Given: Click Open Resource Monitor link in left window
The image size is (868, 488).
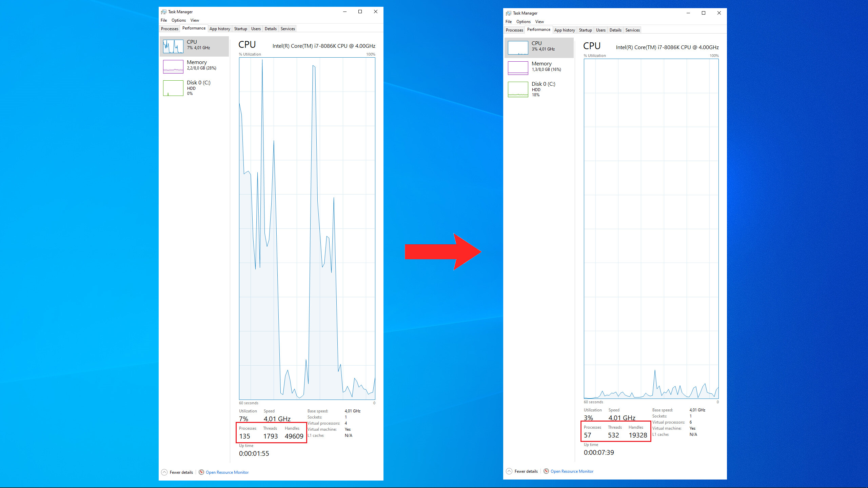Looking at the screenshot, I should click(227, 472).
